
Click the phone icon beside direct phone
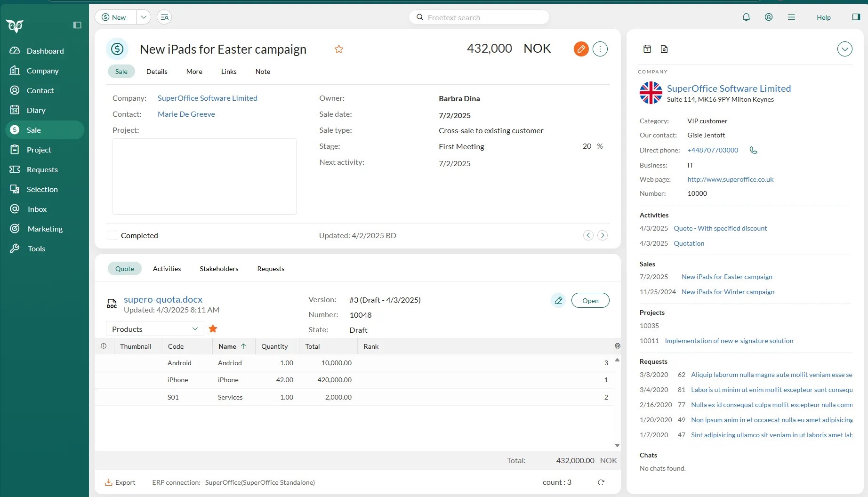click(753, 150)
